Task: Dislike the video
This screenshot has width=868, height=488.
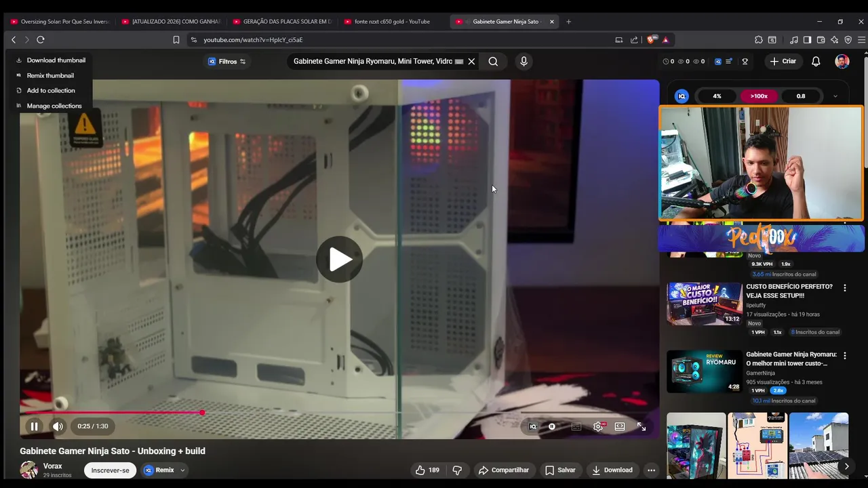Action: pos(457,470)
